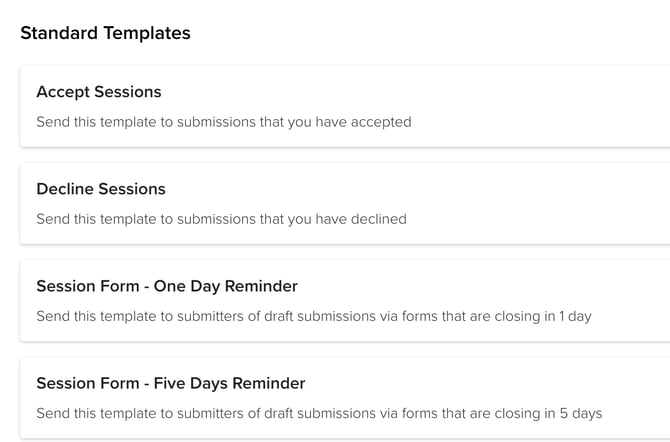Screen dimensions: 670x442
Task: Click the Decline Sessions description text
Action: tap(221, 219)
